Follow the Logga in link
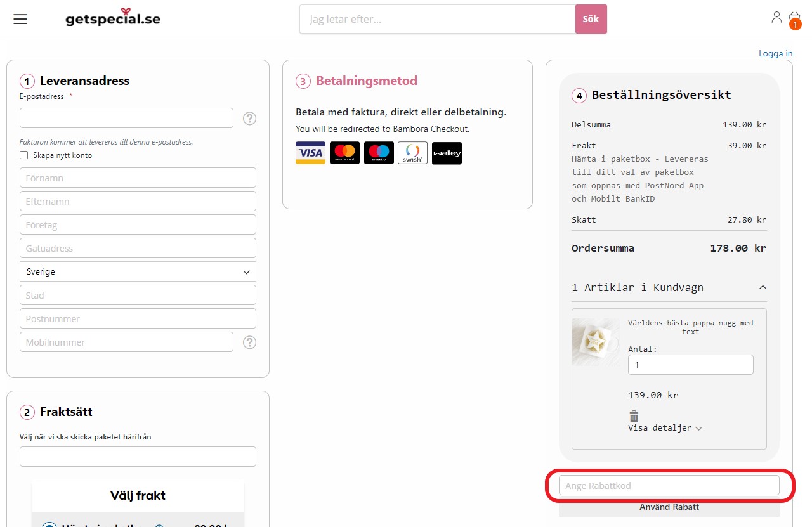 pos(776,53)
